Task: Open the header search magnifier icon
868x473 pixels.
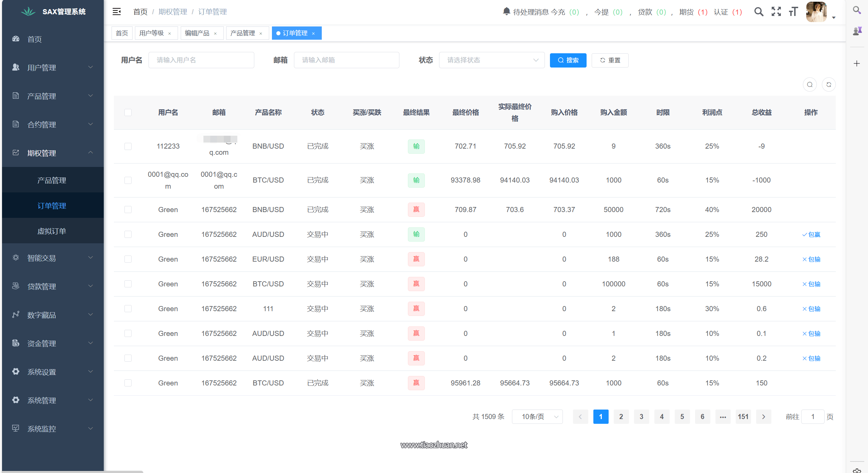Action: (759, 12)
